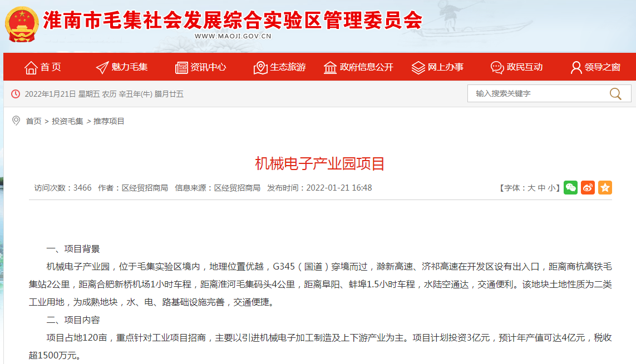The width and height of the screenshot is (636, 364).
Task: Click 推荐项目 breadcrumb link
Action: coord(109,121)
